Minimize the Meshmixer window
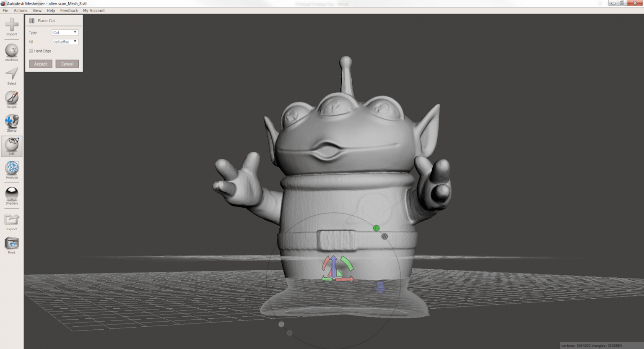This screenshot has width=644, height=349. coord(613,3)
